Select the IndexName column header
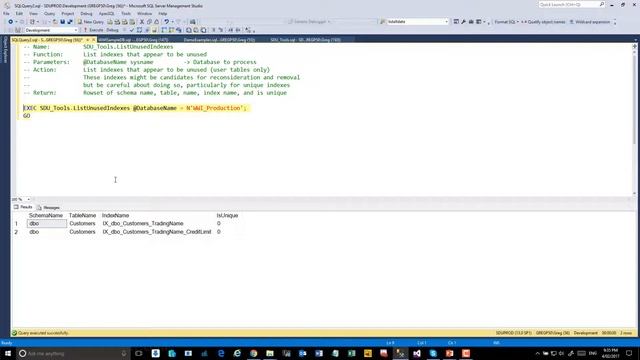The image size is (640, 360). click(116, 216)
